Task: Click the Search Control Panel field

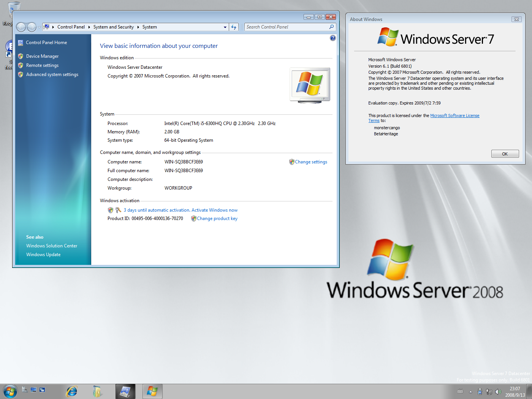Action: (287, 27)
